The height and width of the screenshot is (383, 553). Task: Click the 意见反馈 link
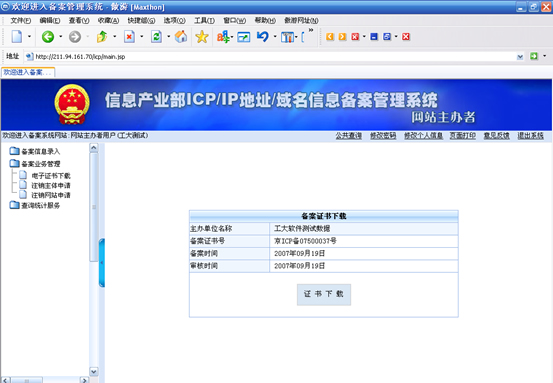click(497, 136)
